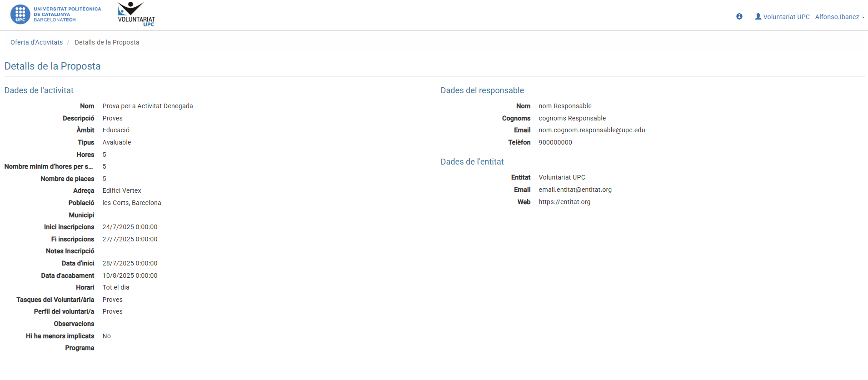Viewport: 868px width, 380px height.
Task: Click the Voluntariat UPC logo
Action: coord(136,15)
